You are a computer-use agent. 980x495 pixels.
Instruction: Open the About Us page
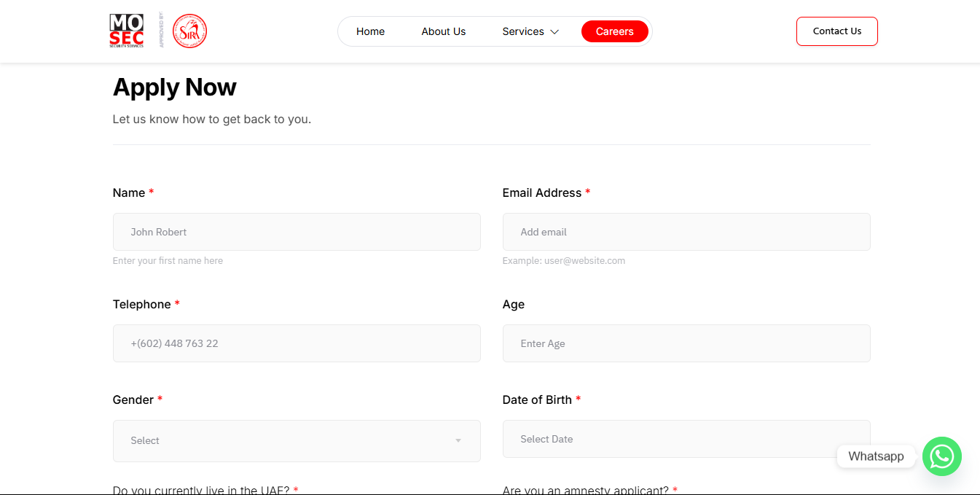(x=443, y=31)
